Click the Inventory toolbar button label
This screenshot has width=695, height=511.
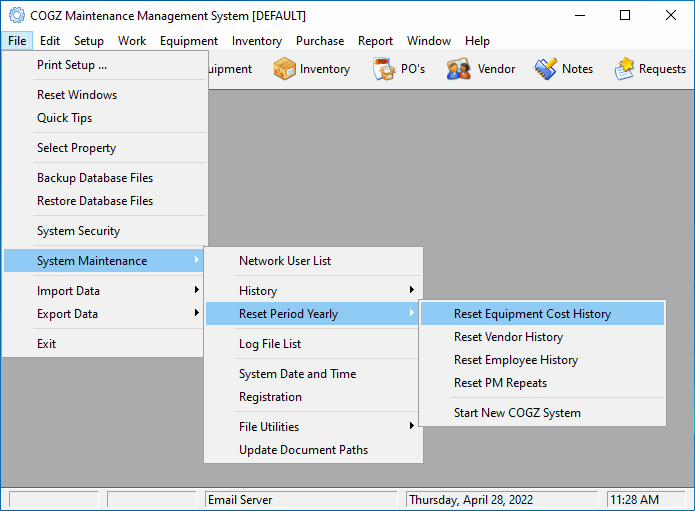coord(325,69)
